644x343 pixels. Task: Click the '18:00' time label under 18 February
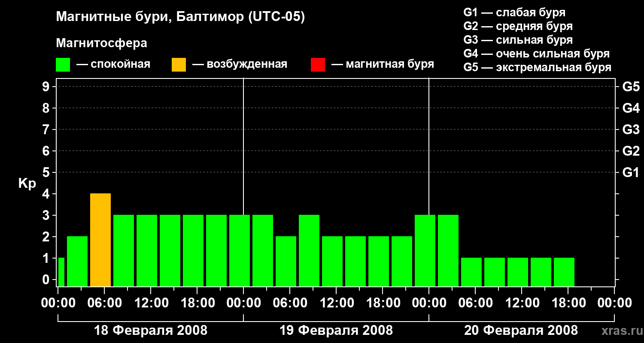(x=197, y=303)
